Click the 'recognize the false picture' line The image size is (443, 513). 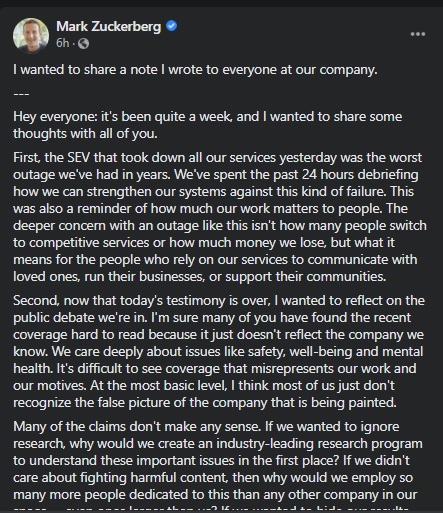[x=205, y=403]
